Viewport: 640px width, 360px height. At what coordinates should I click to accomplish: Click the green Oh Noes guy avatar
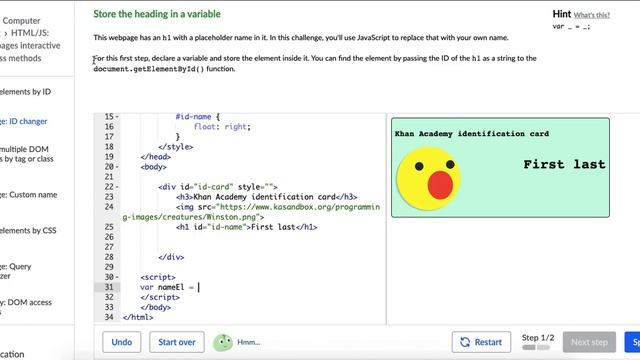[x=223, y=342]
